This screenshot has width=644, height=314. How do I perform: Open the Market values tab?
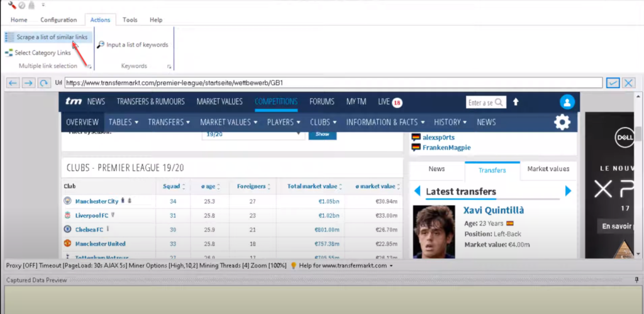click(548, 169)
